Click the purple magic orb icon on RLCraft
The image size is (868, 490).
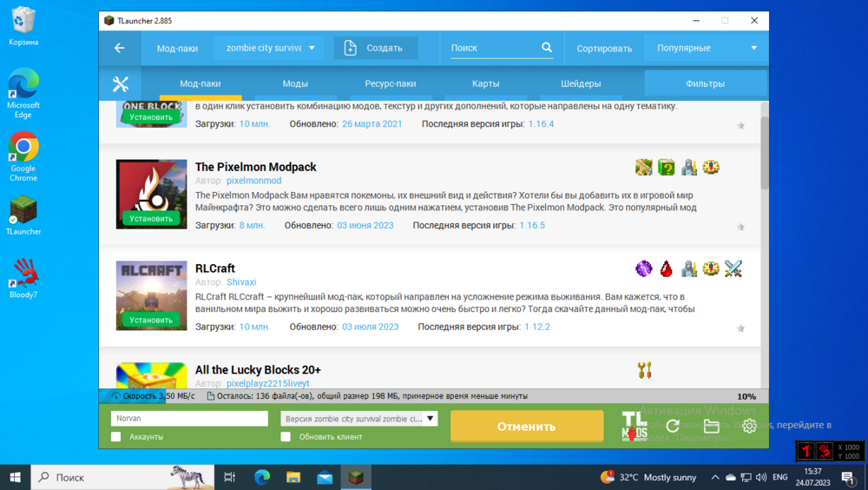pyautogui.click(x=644, y=268)
